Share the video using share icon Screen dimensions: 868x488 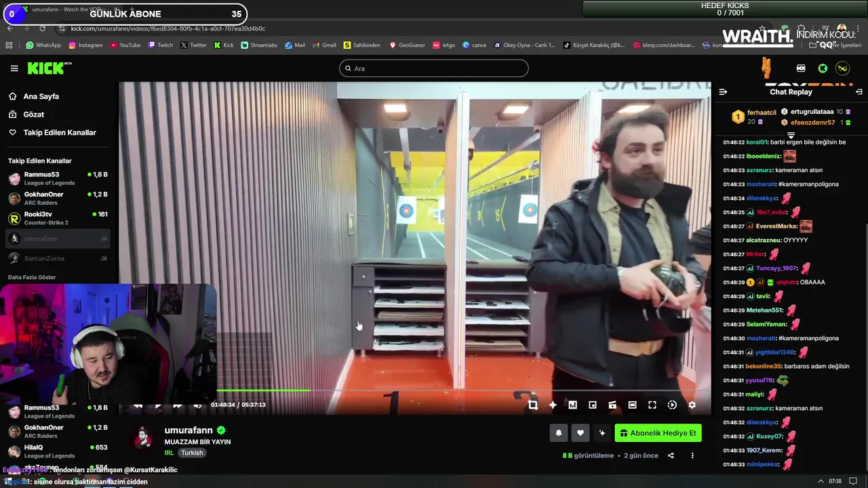(671, 455)
